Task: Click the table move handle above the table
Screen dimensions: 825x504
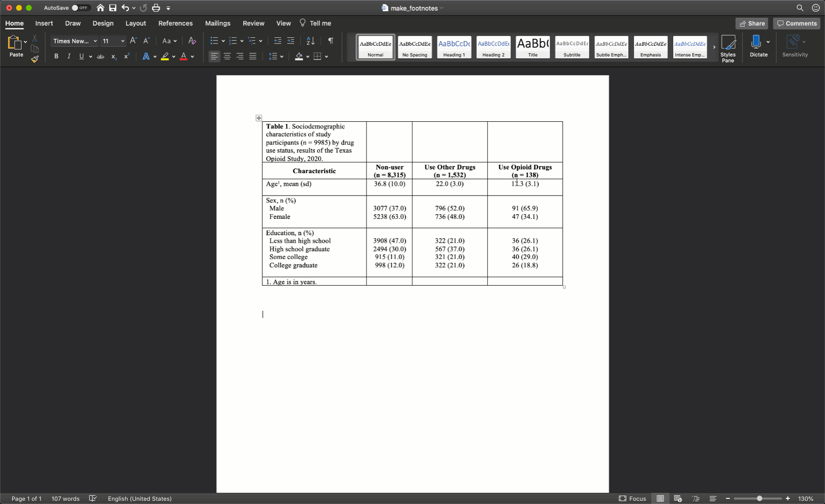Action: tap(259, 118)
